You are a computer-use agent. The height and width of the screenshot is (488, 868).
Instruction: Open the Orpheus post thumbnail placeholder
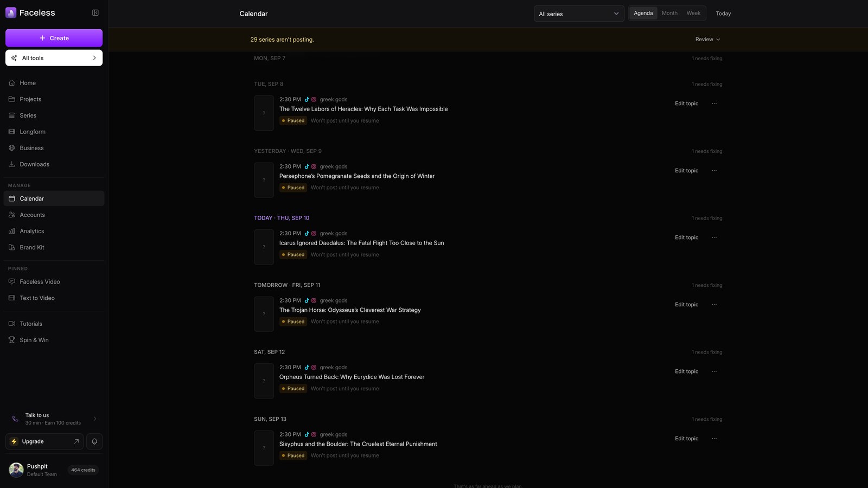[264, 381]
